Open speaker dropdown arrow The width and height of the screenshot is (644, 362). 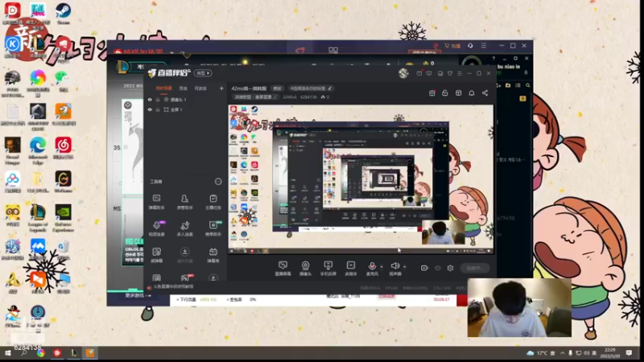(x=405, y=267)
